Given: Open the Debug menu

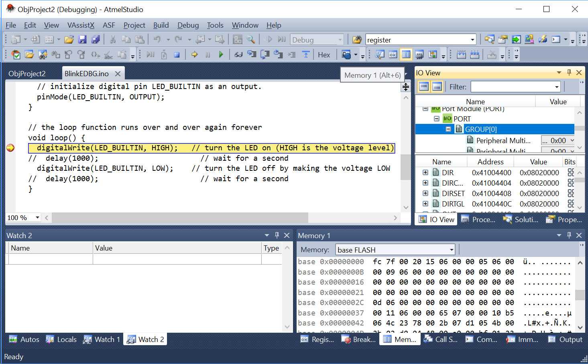Looking at the screenshot, I should 188,25.
